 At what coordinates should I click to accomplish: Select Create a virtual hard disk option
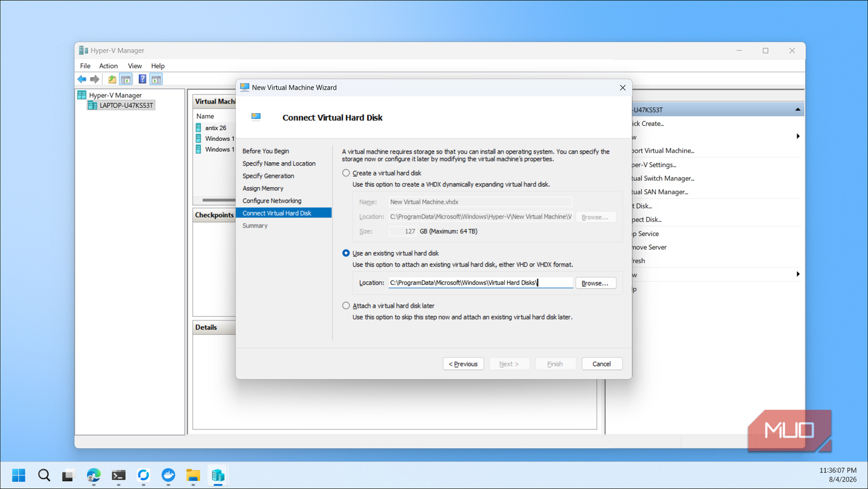pyautogui.click(x=346, y=173)
